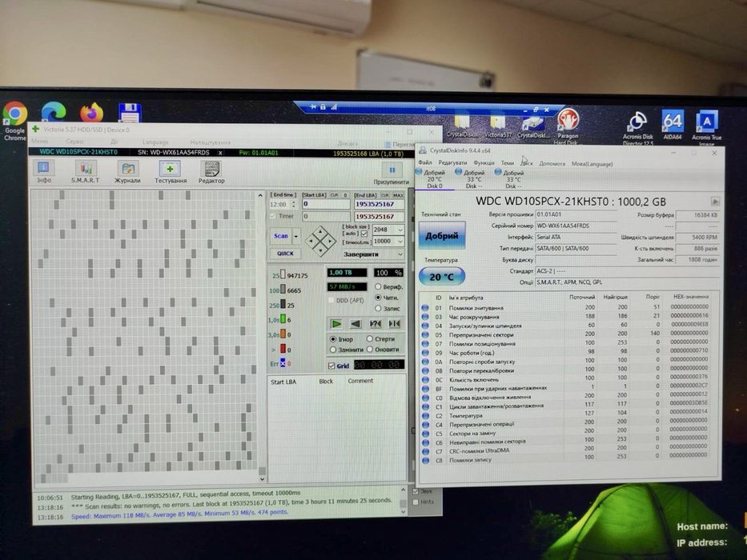Open the S.M.A.R.T tool in Victoria
The width and height of the screenshot is (747, 560).
click(86, 171)
